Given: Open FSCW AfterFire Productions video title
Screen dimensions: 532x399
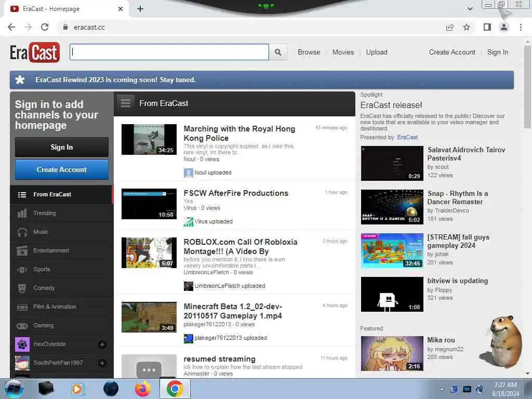Looking at the screenshot, I should click(236, 193).
